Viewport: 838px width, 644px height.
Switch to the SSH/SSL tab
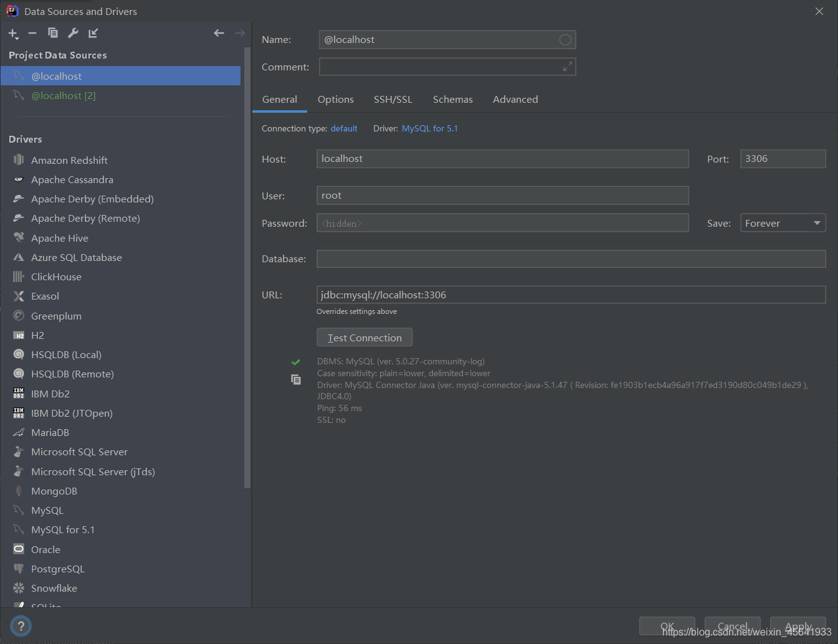(x=393, y=99)
